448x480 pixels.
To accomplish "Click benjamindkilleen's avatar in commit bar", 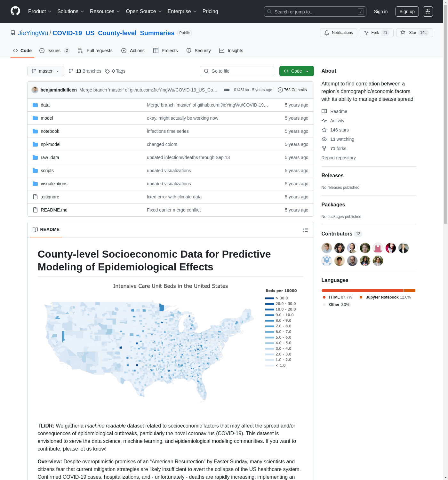I will pyautogui.click(x=35, y=90).
